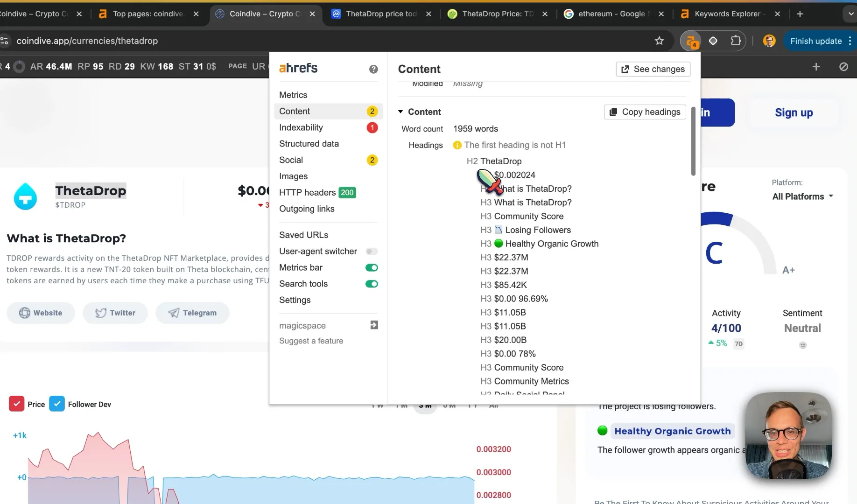Click the diamond extension icon in the toolbar
This screenshot has height=504, width=857.
tap(713, 41)
